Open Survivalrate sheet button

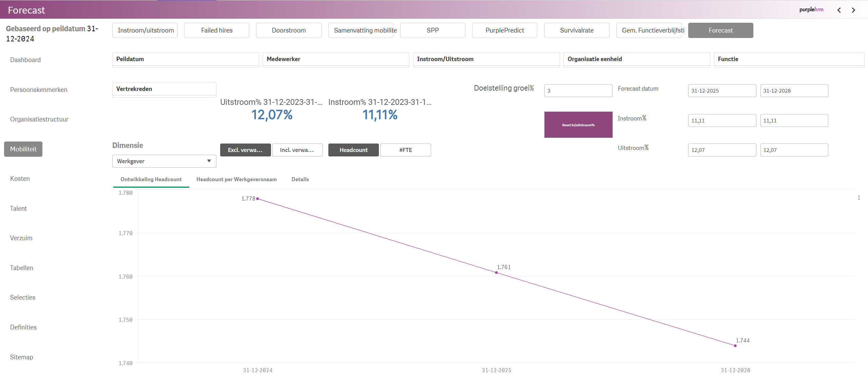(x=577, y=31)
